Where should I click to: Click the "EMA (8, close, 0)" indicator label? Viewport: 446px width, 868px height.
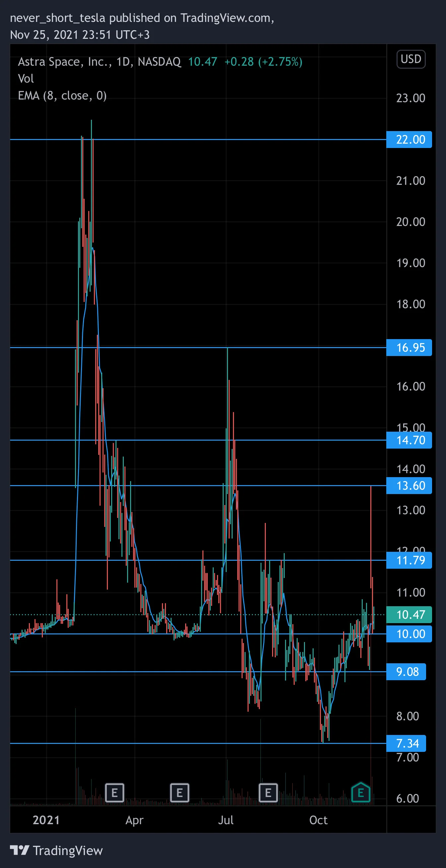coord(62,96)
